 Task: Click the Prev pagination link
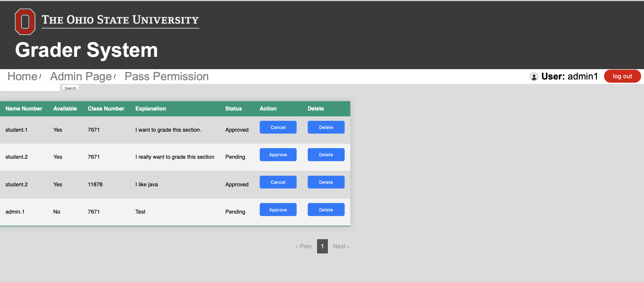coord(304,246)
